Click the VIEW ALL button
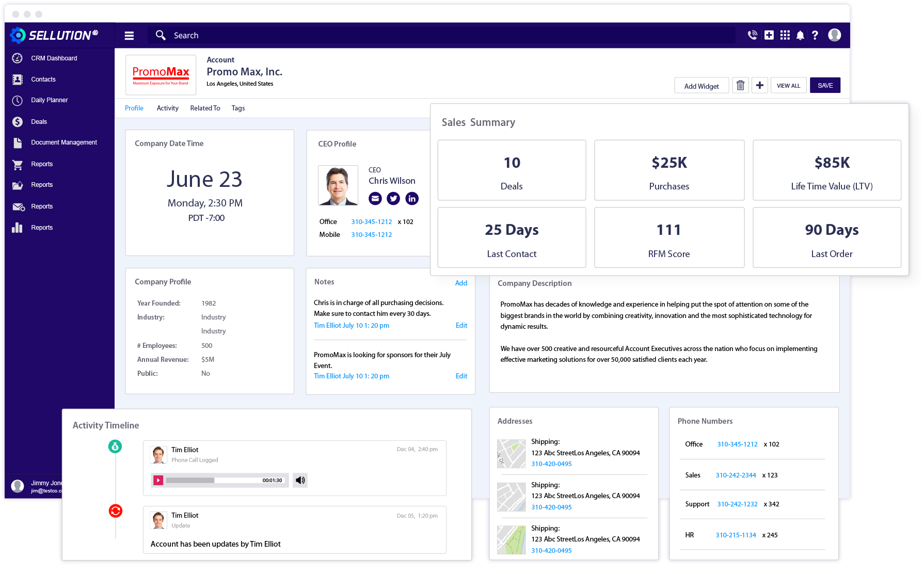Viewport: 924px width, 574px height. pyautogui.click(x=788, y=85)
